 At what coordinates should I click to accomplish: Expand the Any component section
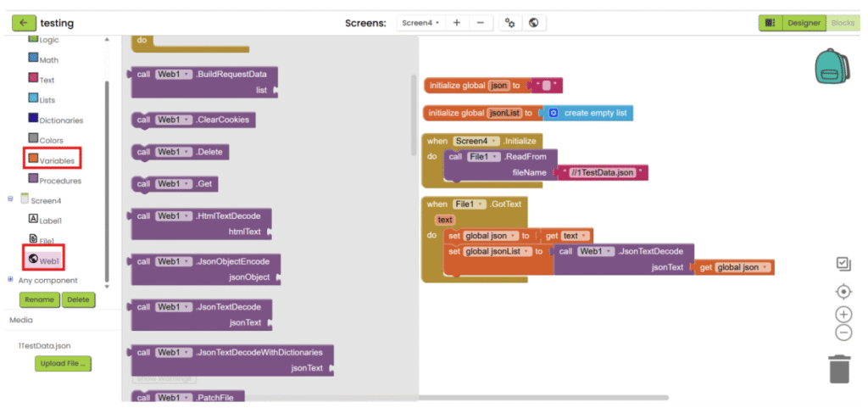tap(11, 279)
